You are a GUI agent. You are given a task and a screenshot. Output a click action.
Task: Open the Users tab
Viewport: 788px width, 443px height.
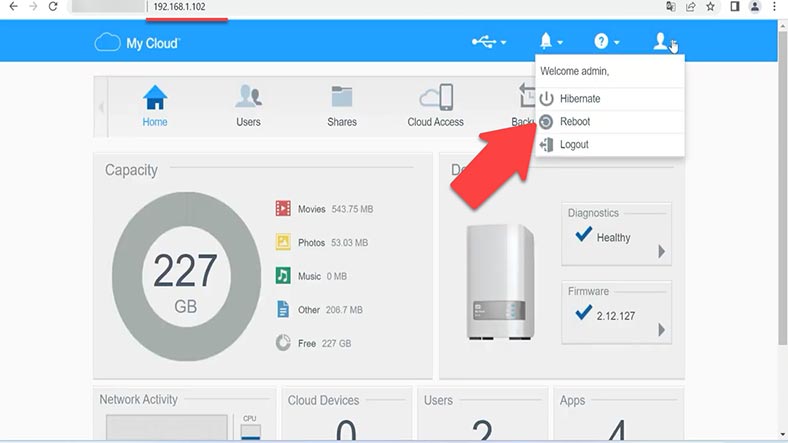coord(248,106)
